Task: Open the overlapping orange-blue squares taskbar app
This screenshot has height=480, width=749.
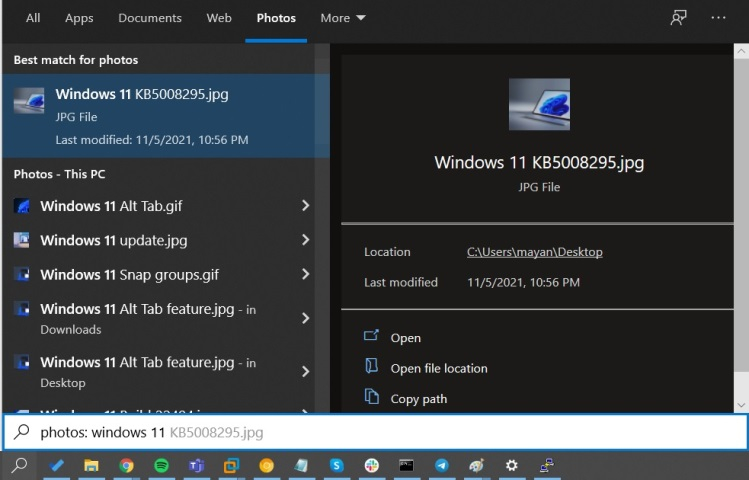Action: coord(231,465)
